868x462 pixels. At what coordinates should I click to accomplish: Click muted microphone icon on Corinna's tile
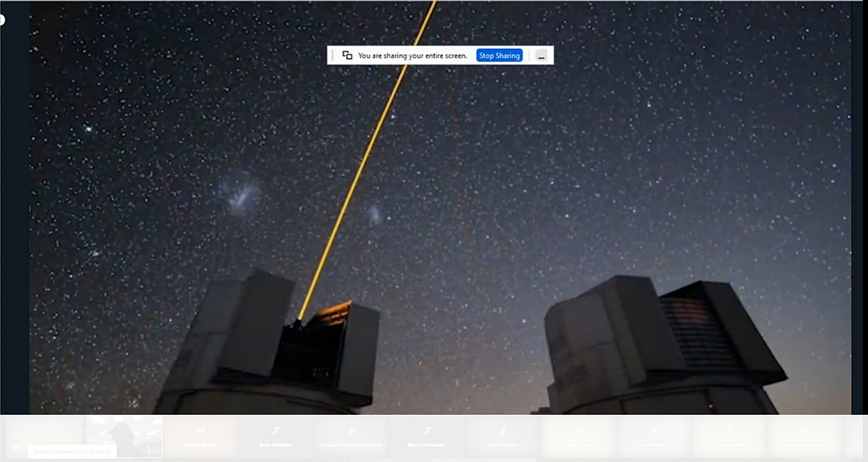click(200, 431)
